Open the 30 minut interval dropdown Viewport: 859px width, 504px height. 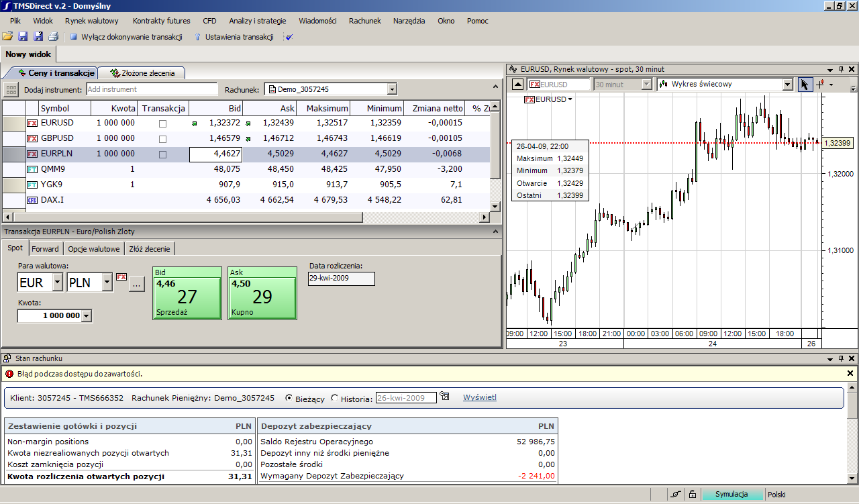(x=647, y=85)
